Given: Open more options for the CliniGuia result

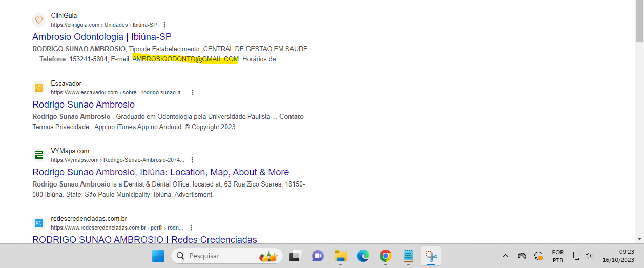Looking at the screenshot, I should pyautogui.click(x=164, y=25).
